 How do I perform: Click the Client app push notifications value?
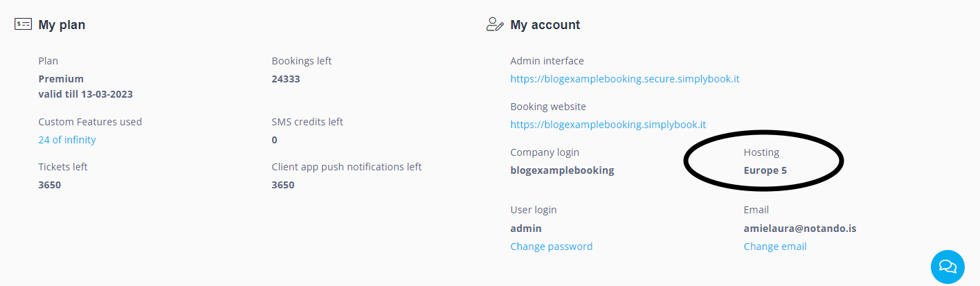pyautogui.click(x=283, y=185)
